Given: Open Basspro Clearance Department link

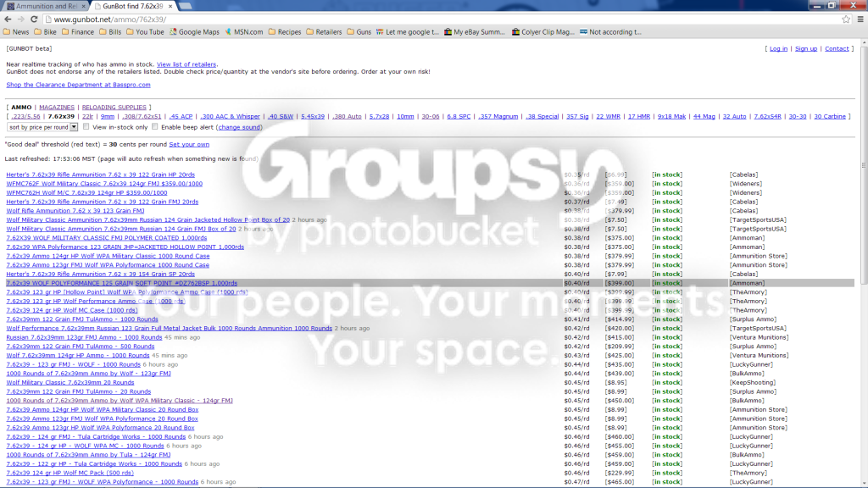Looking at the screenshot, I should tap(78, 86).
